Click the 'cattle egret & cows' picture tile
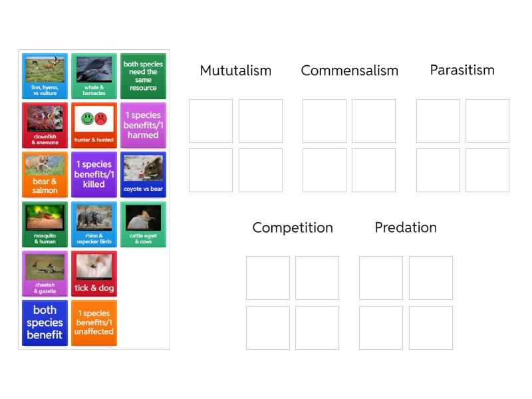This screenshot has width=532, height=399. pyautogui.click(x=144, y=223)
